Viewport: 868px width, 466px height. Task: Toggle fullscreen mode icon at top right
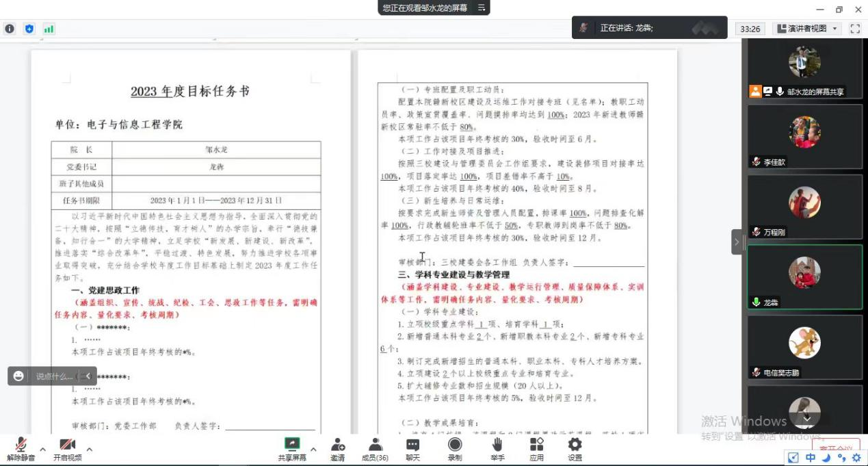(854, 29)
